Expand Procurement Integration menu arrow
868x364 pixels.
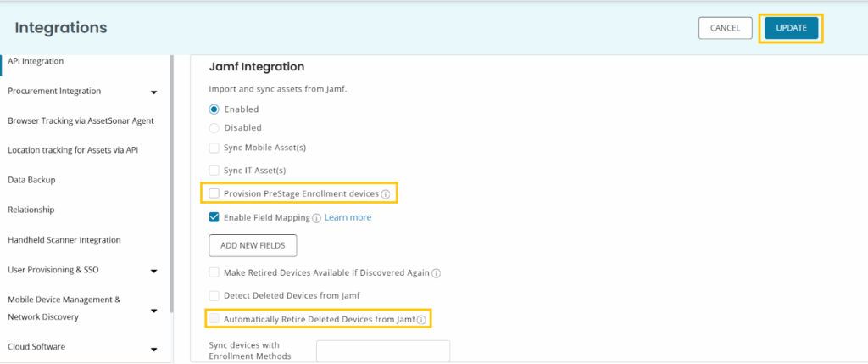coord(154,92)
